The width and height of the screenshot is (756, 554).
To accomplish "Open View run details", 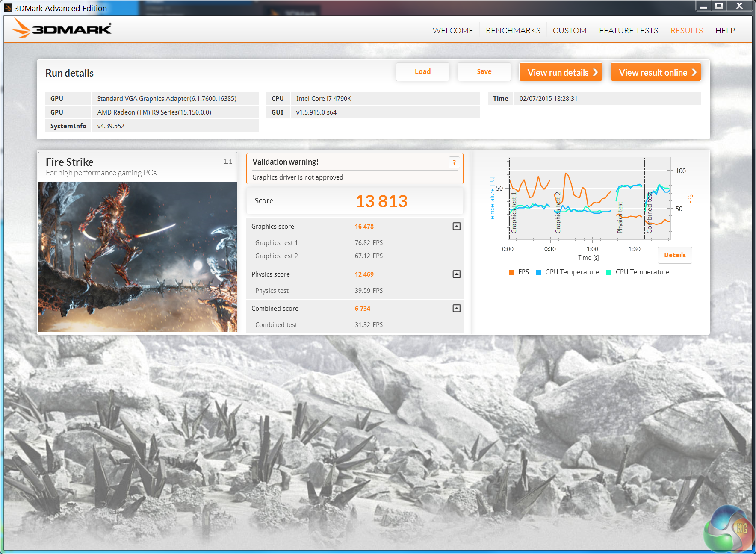I will pyautogui.click(x=561, y=72).
